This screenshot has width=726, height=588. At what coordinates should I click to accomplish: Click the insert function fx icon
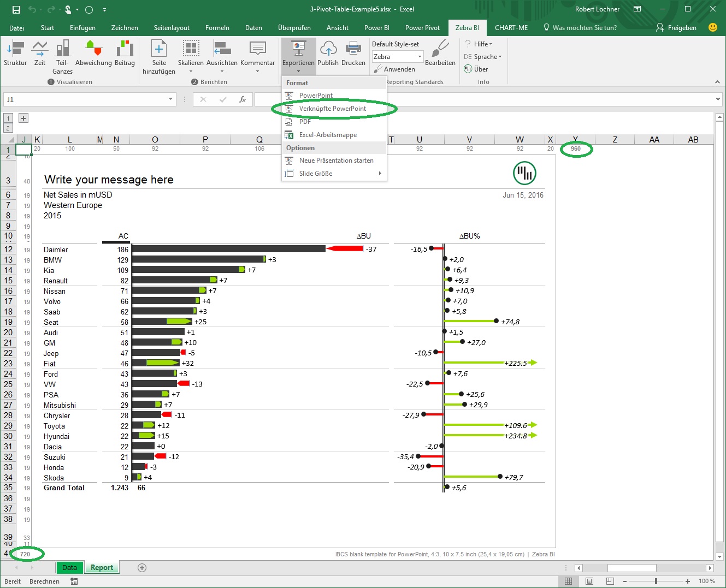(243, 99)
